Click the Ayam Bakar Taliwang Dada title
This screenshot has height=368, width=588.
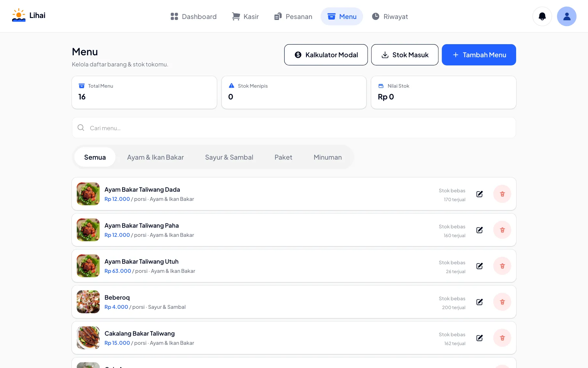(142, 189)
